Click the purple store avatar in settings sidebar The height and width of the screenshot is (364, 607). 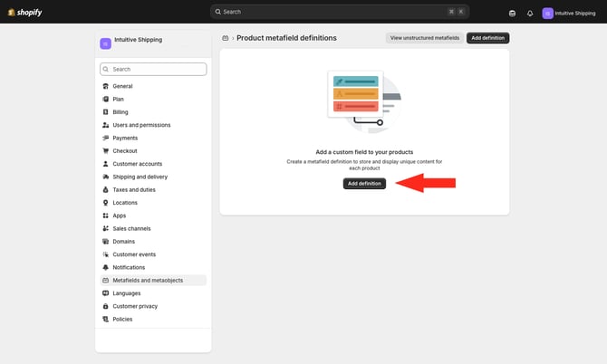[x=105, y=43]
